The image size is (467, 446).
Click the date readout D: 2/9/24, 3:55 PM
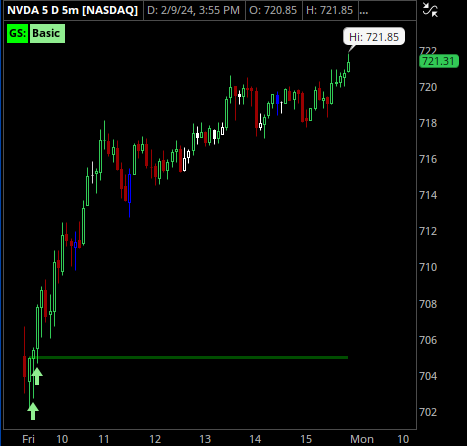pos(193,10)
